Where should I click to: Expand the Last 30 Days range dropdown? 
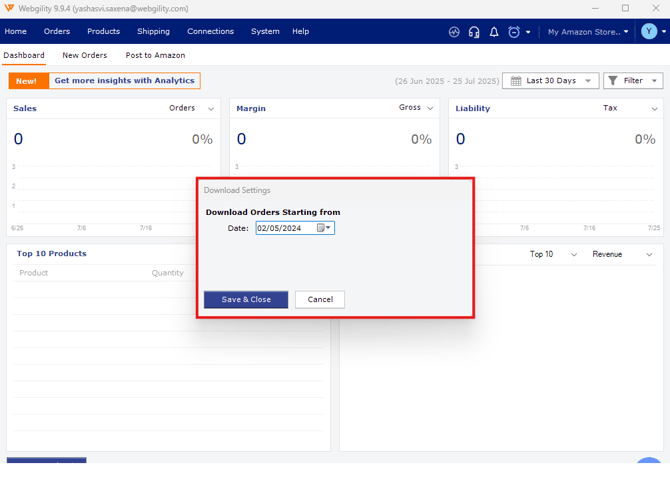(x=550, y=81)
